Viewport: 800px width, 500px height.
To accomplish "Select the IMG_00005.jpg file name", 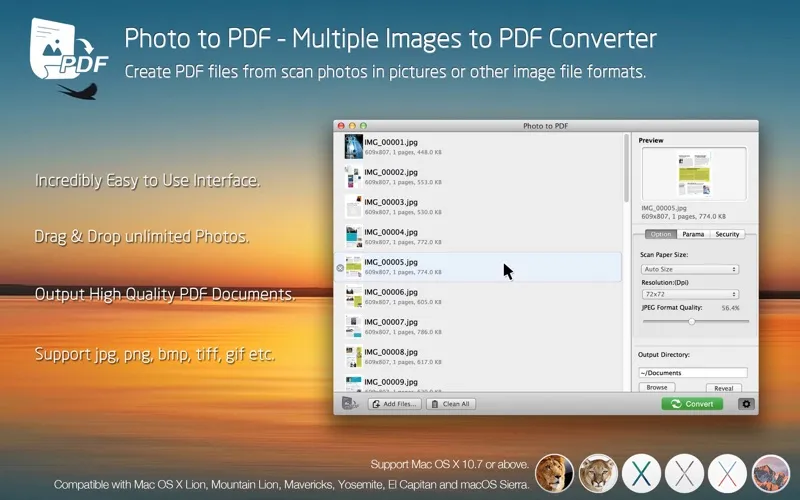I will click(391, 262).
